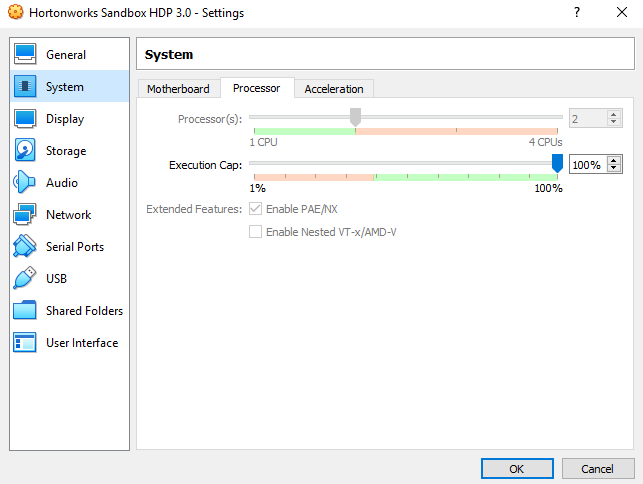Click the 'Processor(s):' label
643x484 pixels.
pyautogui.click(x=210, y=119)
